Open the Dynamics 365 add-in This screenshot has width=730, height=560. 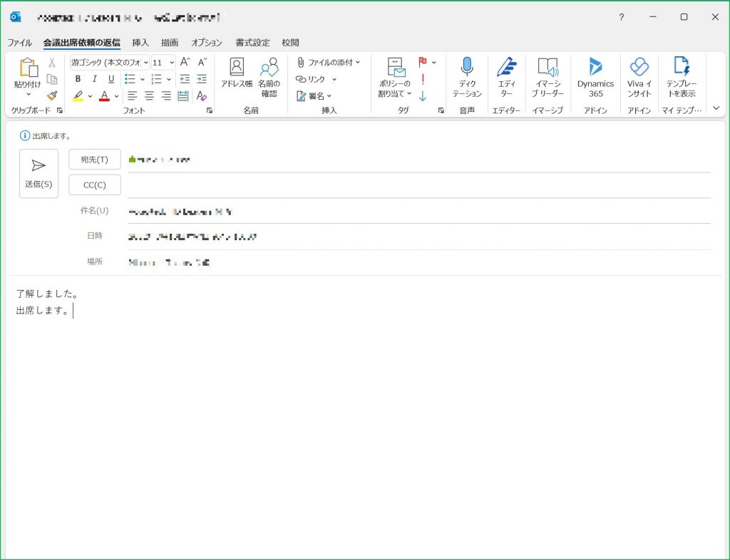[595, 77]
